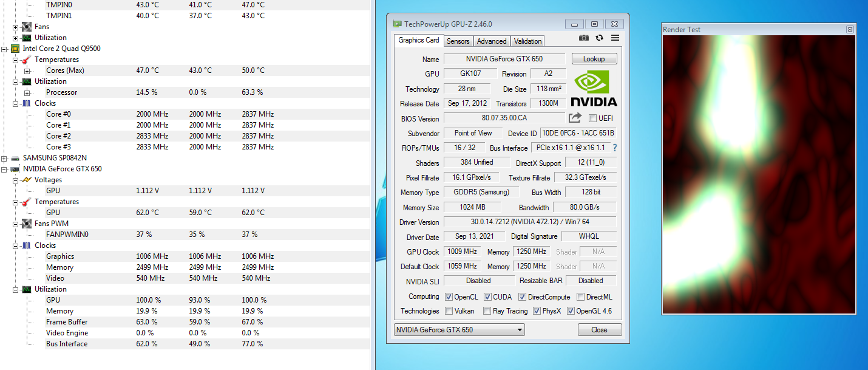
Task: Click the Memory Type field GDDR5 (Samsung)
Action: click(481, 192)
